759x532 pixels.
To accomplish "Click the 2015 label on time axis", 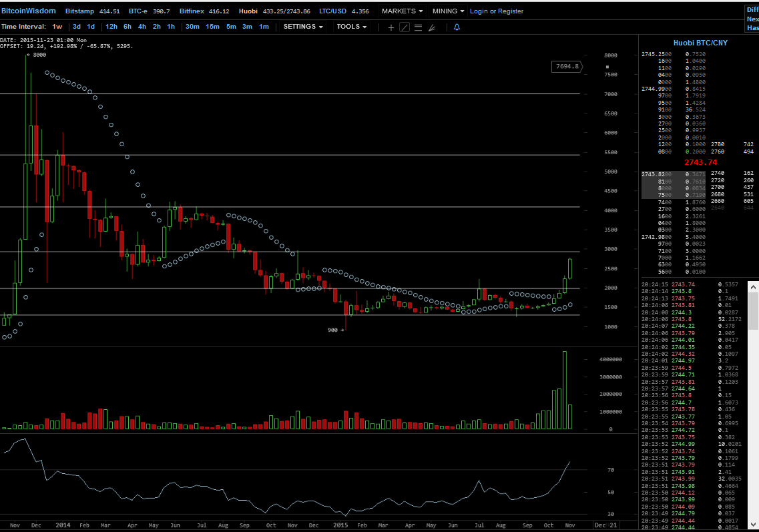I will coord(340,525).
